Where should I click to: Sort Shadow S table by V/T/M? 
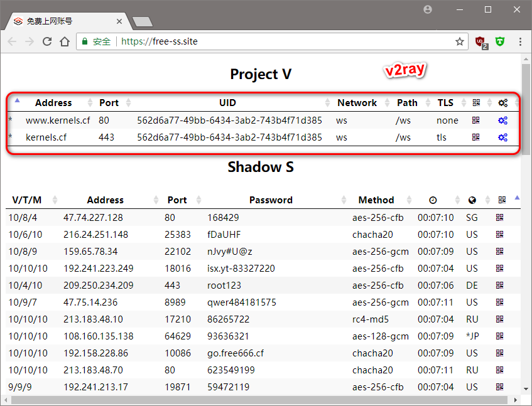pos(27,200)
